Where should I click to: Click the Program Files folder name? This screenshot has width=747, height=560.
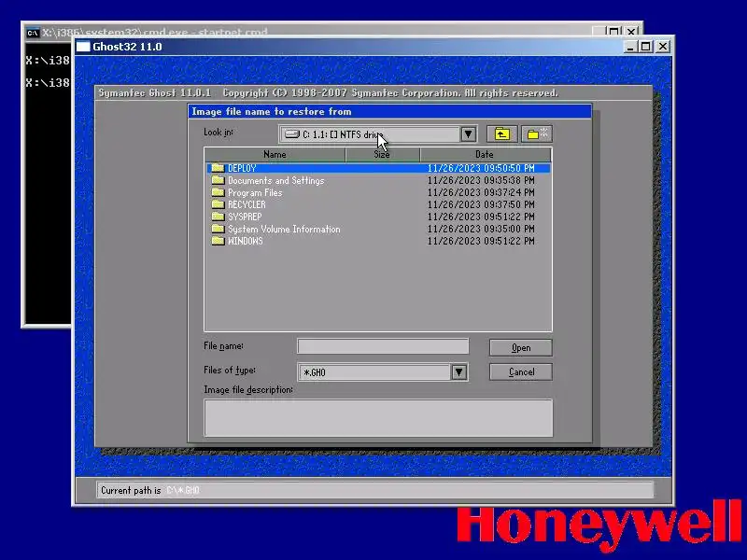255,192
